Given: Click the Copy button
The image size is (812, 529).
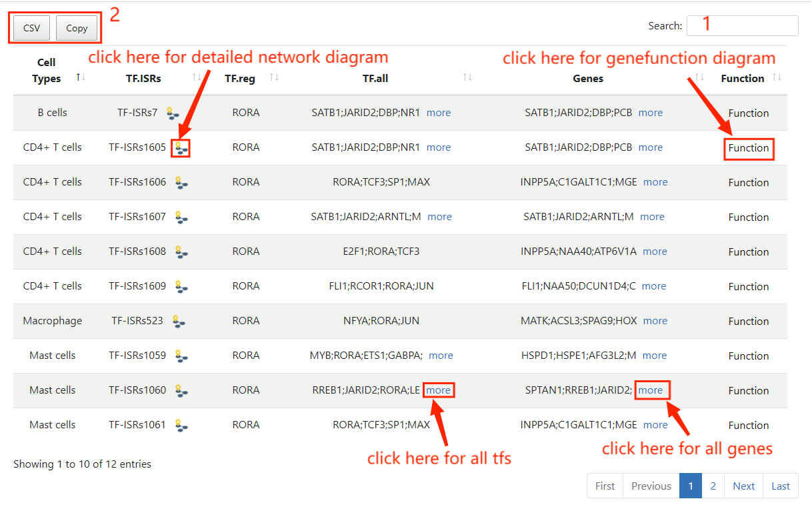Looking at the screenshot, I should 77,28.
